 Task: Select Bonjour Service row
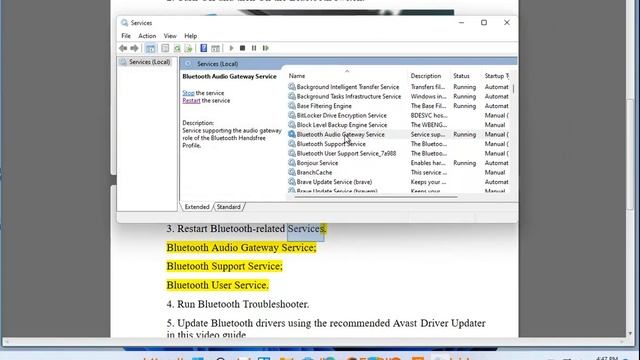(317, 163)
